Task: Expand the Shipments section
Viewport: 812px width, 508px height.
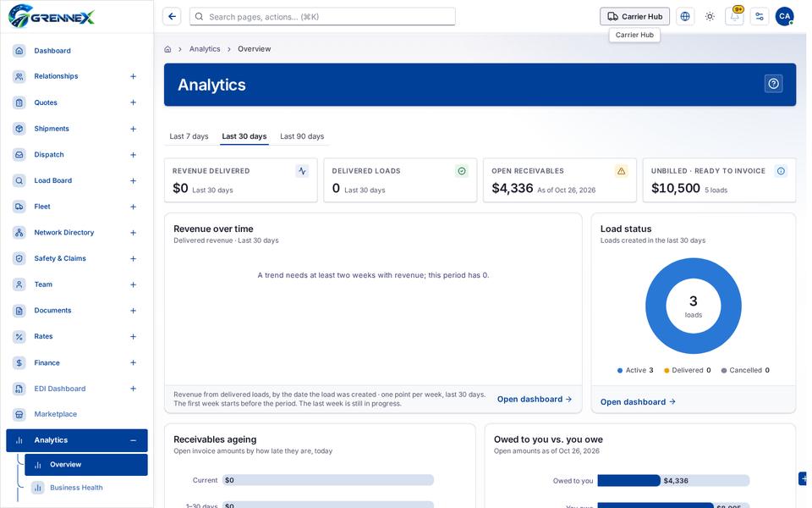Action: pyautogui.click(x=133, y=129)
